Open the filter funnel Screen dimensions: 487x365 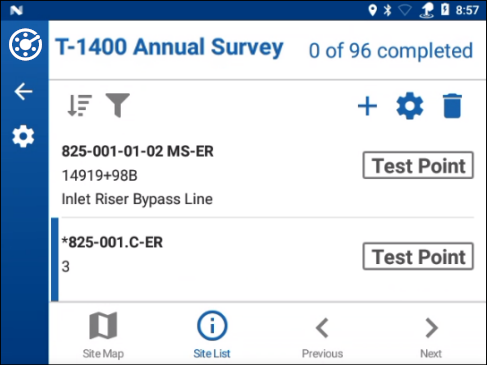pos(118,105)
